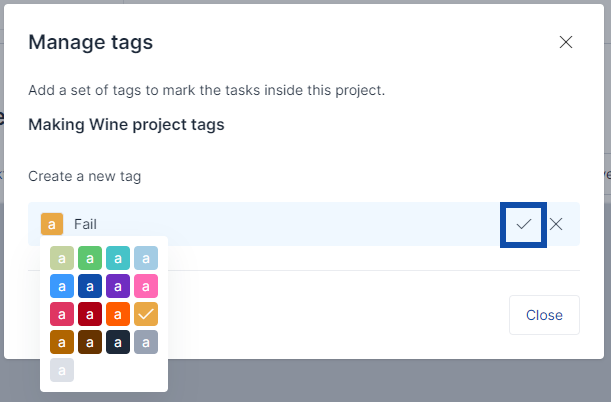The width and height of the screenshot is (611, 402).
Task: Confirm the new Fail tag with the checkmark
Action: click(x=523, y=224)
